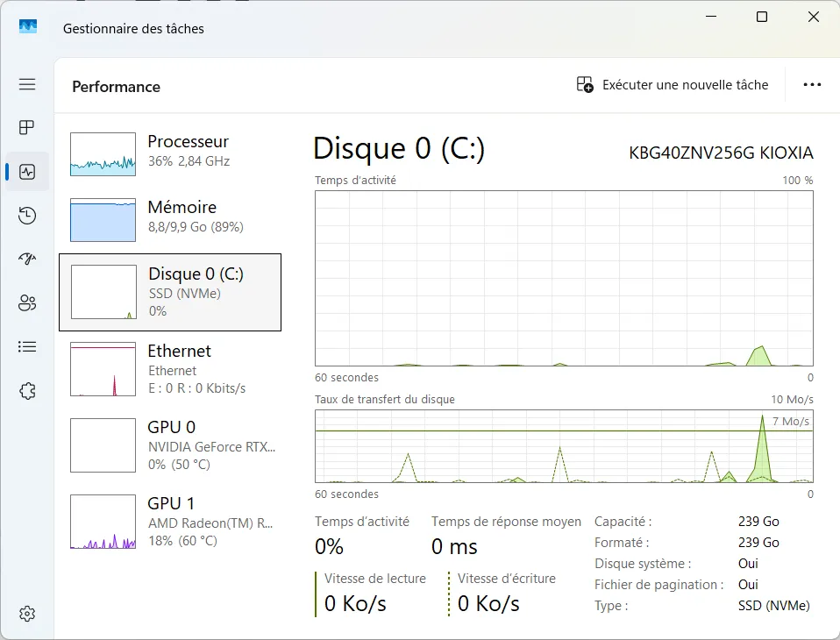Select the Ethernet performance entry
The image size is (840, 640).
coord(170,369)
